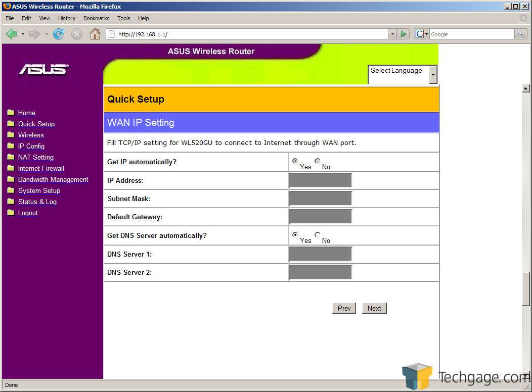Click the grey Forward arrow button
The width and height of the screenshot is (532, 392).
point(34,34)
